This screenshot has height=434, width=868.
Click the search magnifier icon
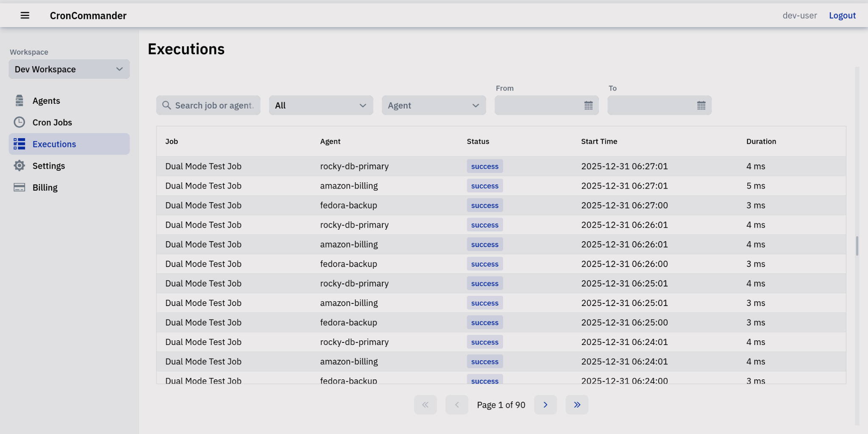pyautogui.click(x=166, y=105)
